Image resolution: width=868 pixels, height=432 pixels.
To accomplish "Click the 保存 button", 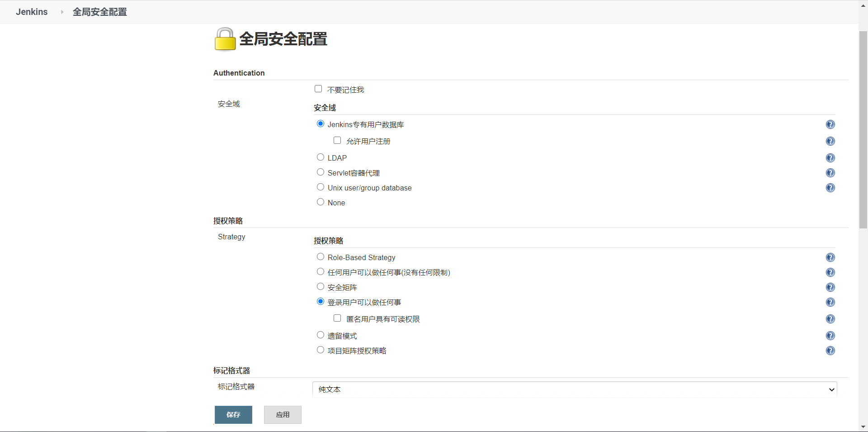I will coord(233,415).
